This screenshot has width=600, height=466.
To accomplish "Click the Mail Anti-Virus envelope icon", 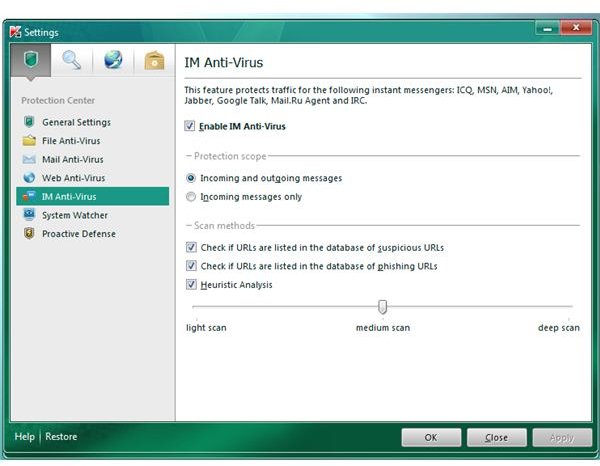I will coord(29,159).
